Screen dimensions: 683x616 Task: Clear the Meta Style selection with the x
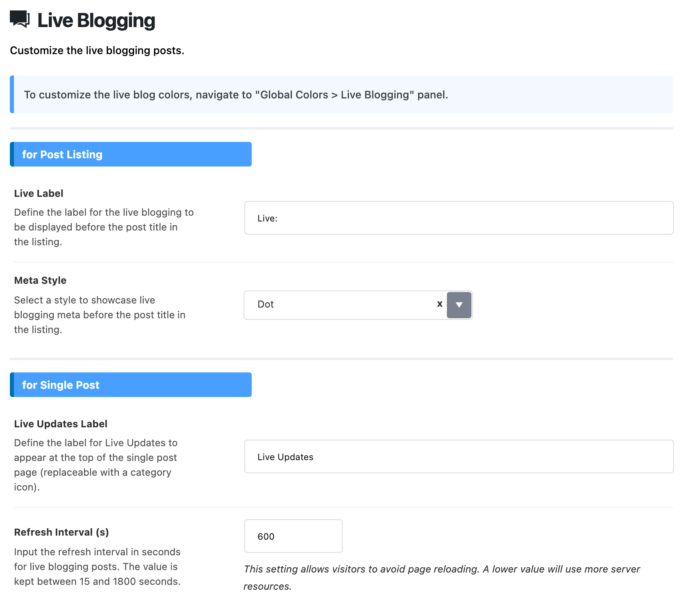(x=439, y=304)
